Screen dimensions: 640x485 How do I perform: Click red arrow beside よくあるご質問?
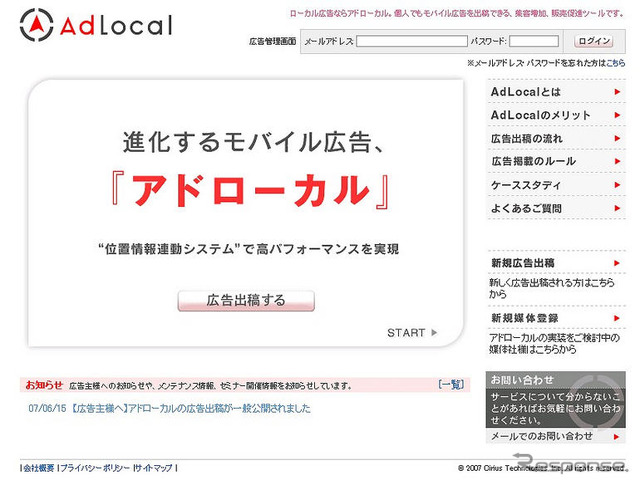click(x=617, y=208)
